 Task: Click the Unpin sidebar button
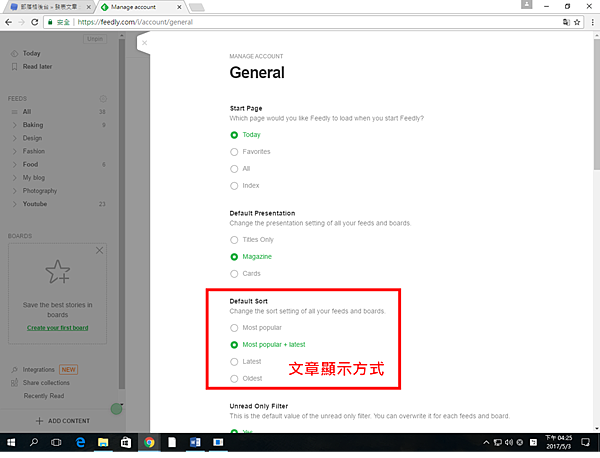[x=95, y=39]
